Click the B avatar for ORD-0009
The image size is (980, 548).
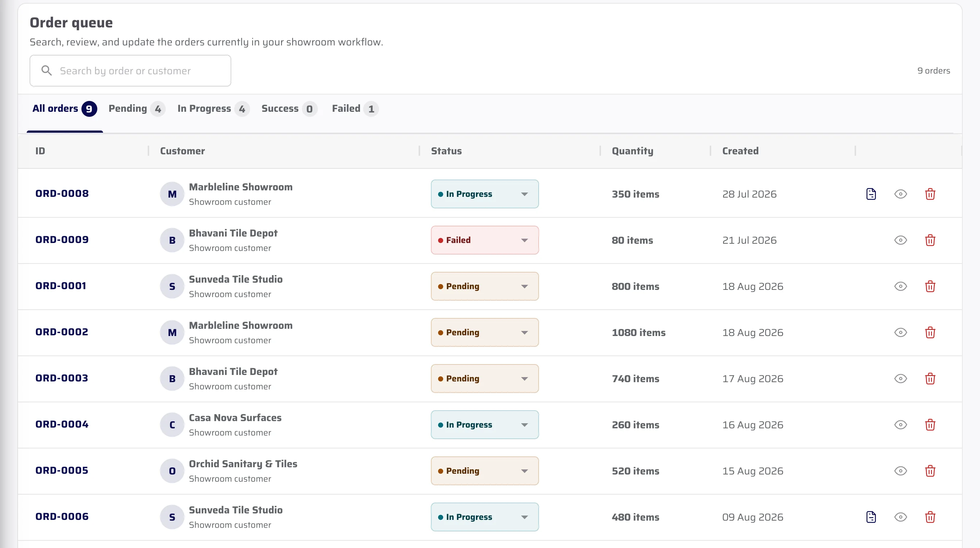(x=172, y=240)
